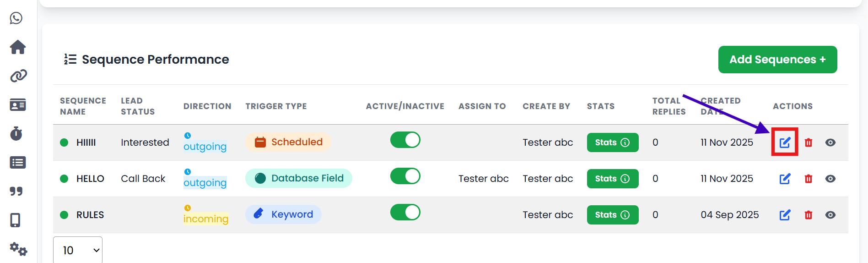Toggle the HIIIII sequence active switch
Viewport: 868px width, 263px height.
pyautogui.click(x=405, y=140)
